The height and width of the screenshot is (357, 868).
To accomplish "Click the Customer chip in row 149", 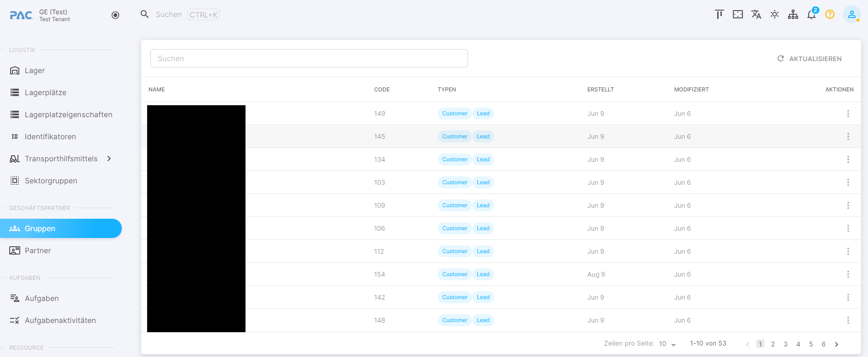I will [455, 113].
